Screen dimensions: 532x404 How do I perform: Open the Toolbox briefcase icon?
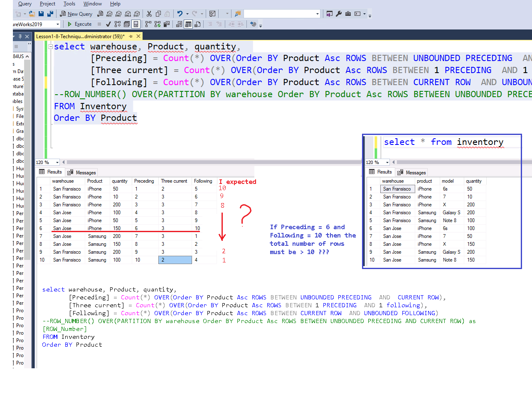click(348, 14)
